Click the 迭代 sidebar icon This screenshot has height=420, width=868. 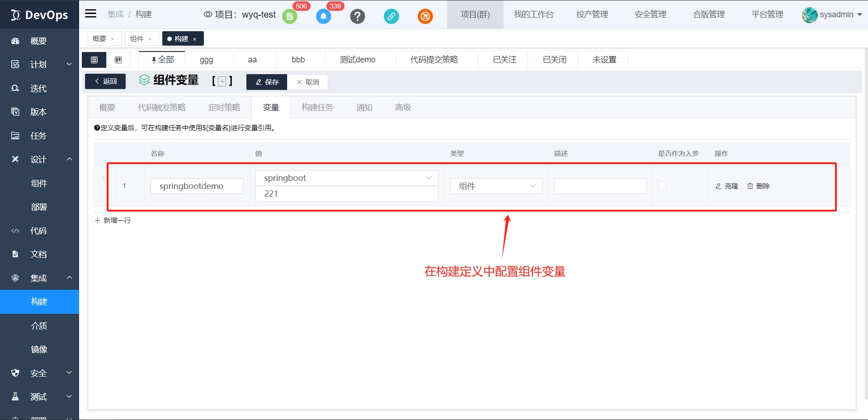pos(15,88)
